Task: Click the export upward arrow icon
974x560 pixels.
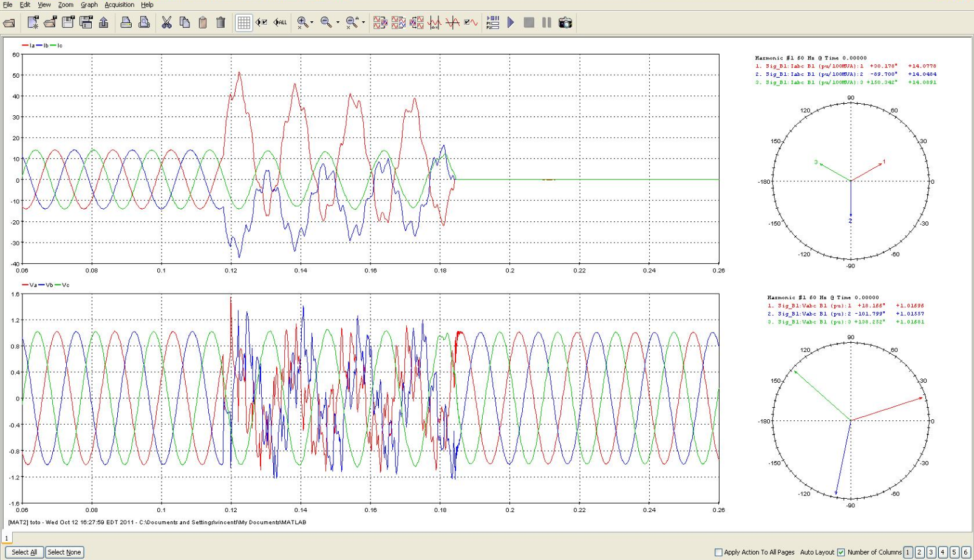Action: pyautogui.click(x=104, y=22)
